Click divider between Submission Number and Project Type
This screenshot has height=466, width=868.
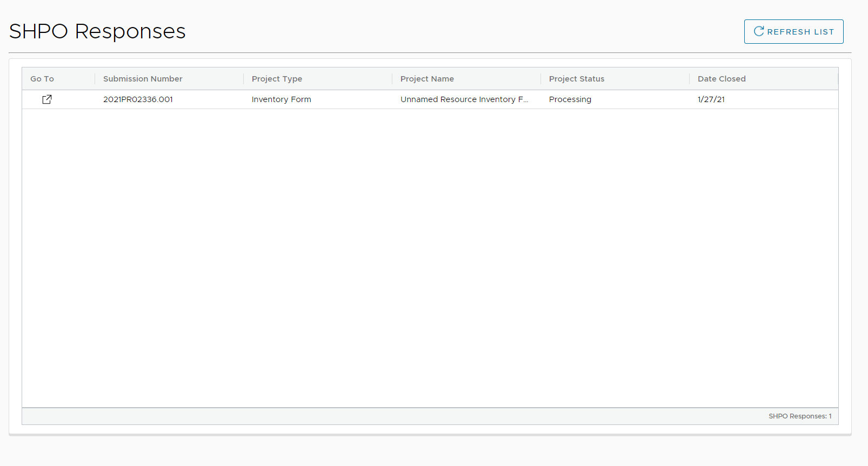[244, 79]
